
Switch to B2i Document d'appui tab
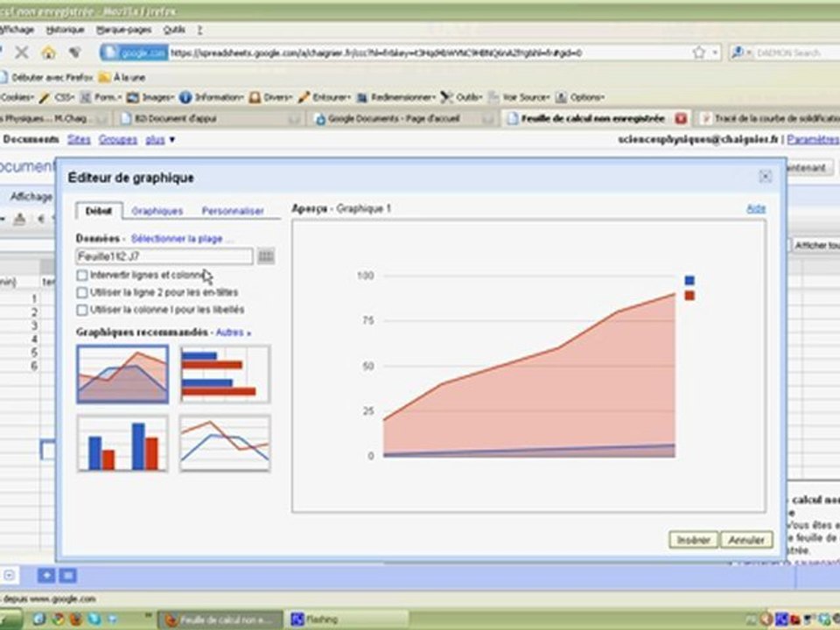coord(209,118)
